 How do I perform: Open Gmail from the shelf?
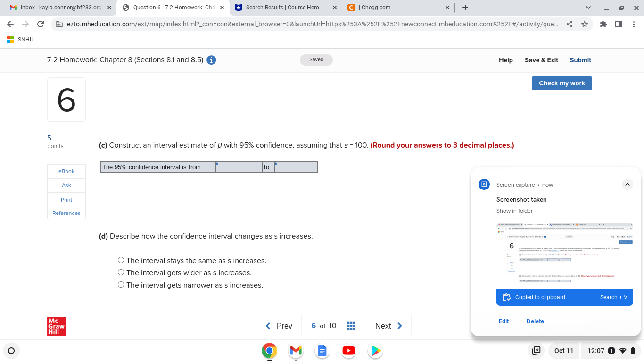[296, 351]
